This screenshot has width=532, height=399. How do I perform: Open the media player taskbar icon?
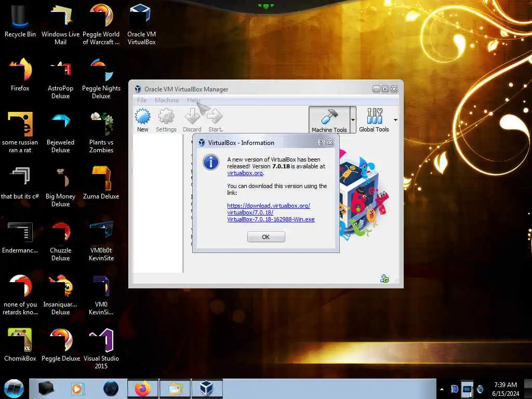pos(77,389)
